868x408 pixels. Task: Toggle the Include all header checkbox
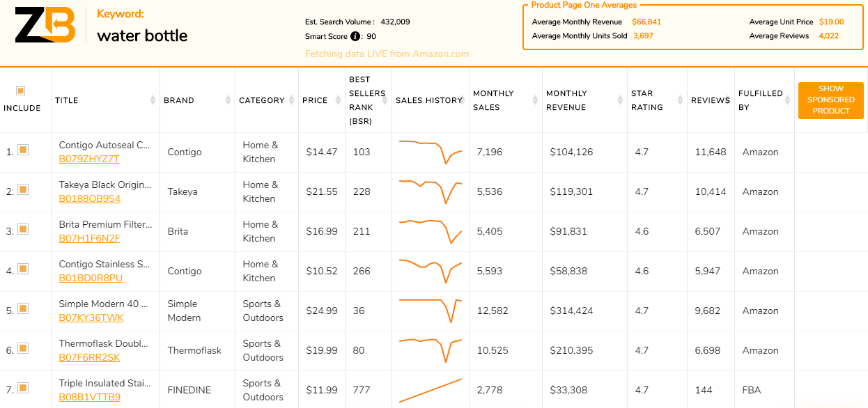click(21, 91)
